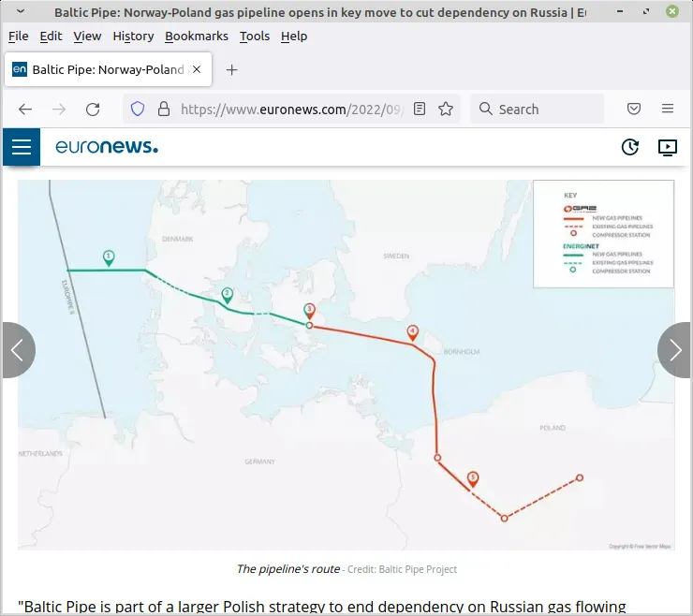Show previous image in gallery
Screen dimensions: 693x616
18,350
